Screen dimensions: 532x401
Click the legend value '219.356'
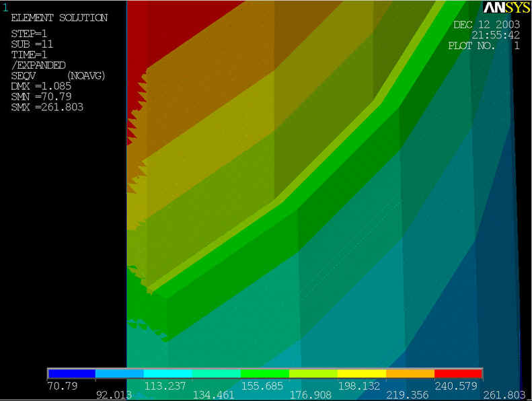point(408,395)
